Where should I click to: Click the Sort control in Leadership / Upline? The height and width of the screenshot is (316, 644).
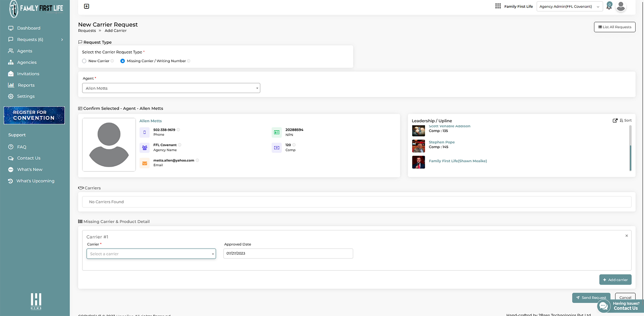pos(625,120)
